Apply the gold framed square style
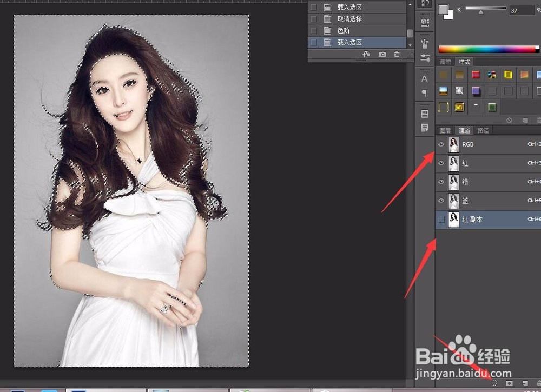Image resolution: width=541 pixels, height=392 pixels. pos(459,107)
